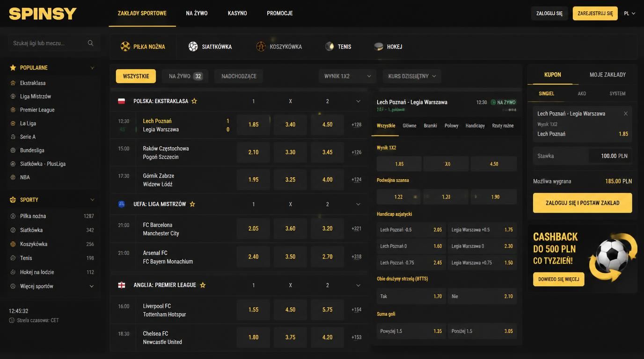Click Zaloguj się i postaw zakład
The width and height of the screenshot is (644, 359).
click(x=582, y=203)
